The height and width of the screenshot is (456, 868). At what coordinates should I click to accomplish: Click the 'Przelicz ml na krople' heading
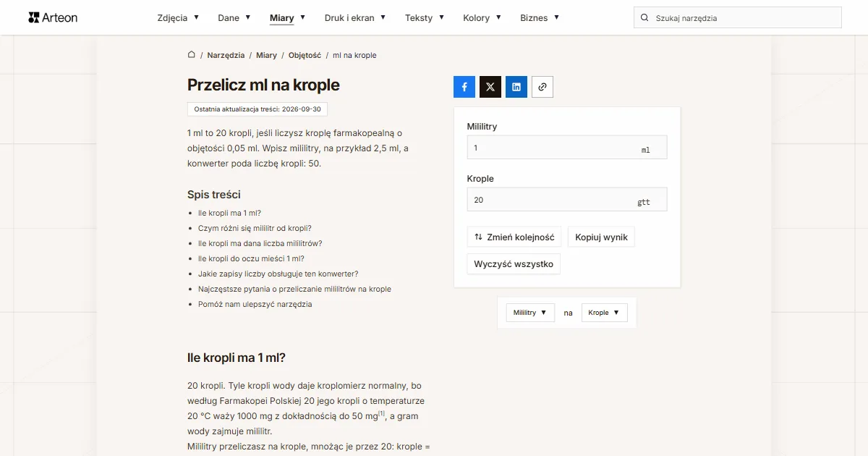click(x=263, y=85)
